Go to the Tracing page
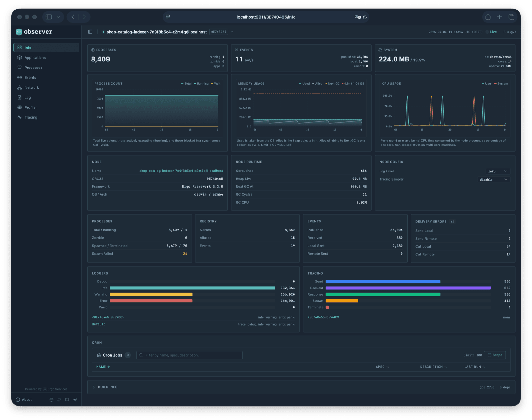 (47, 117)
